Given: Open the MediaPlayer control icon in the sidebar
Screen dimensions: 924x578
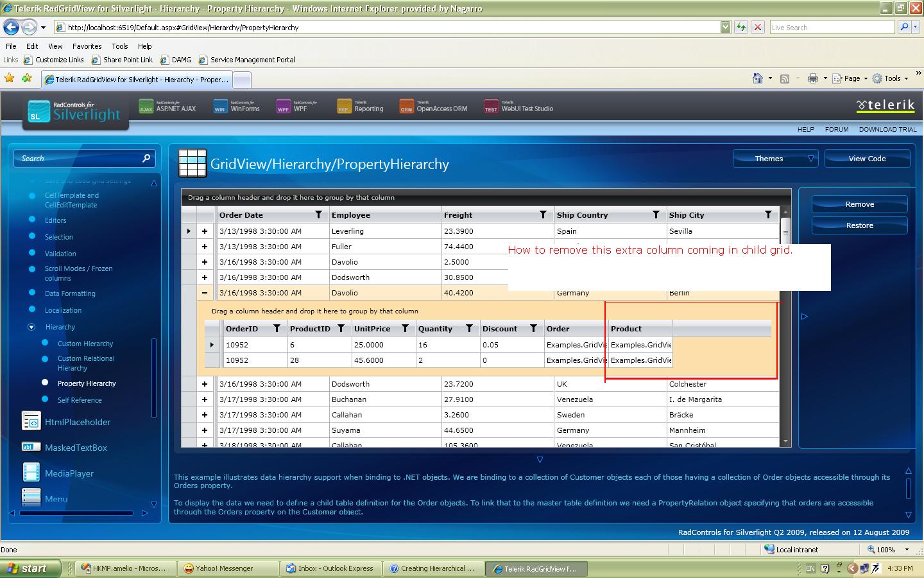Looking at the screenshot, I should (x=31, y=473).
